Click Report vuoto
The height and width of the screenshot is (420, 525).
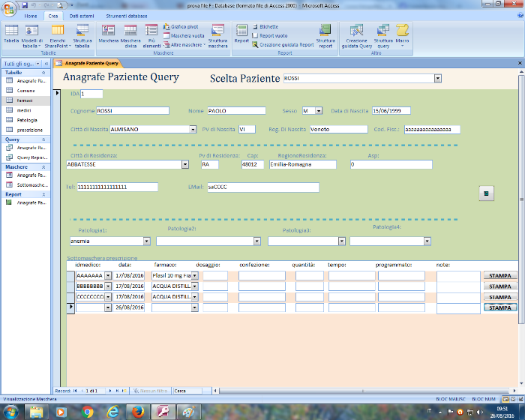tap(270, 35)
